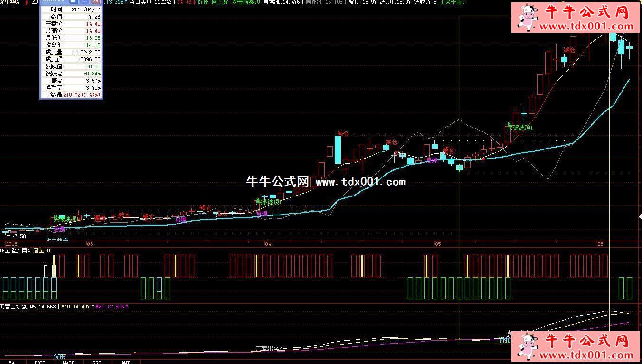Switch to the BOLL indicator tab

tap(39, 362)
